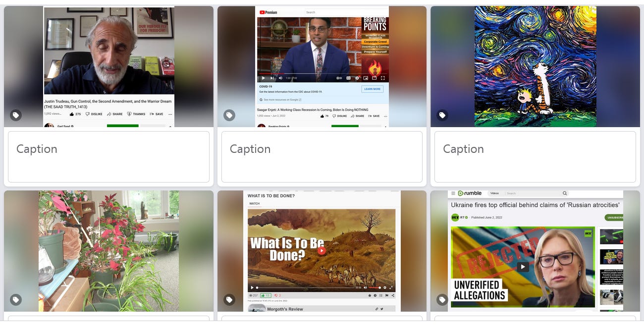Click the play button on the UNVERIFIED ALLEGATIONS video
Image resolution: width=644 pixels, height=326 pixels.
tap(523, 267)
